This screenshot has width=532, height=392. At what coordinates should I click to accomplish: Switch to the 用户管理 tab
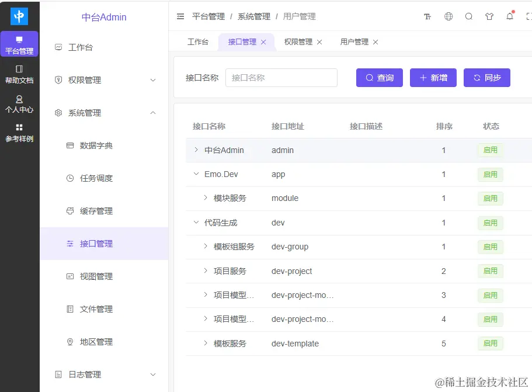(x=354, y=41)
